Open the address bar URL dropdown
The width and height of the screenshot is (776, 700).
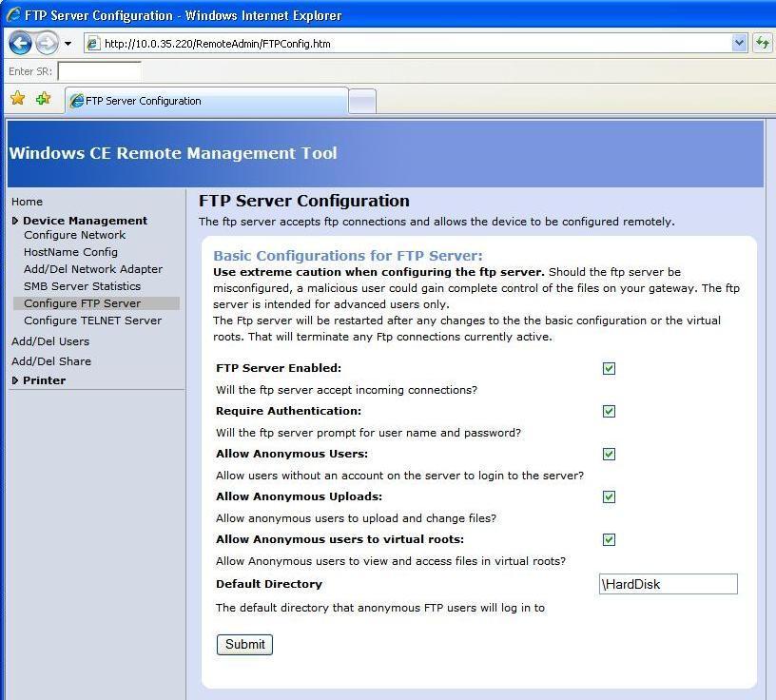pos(739,43)
